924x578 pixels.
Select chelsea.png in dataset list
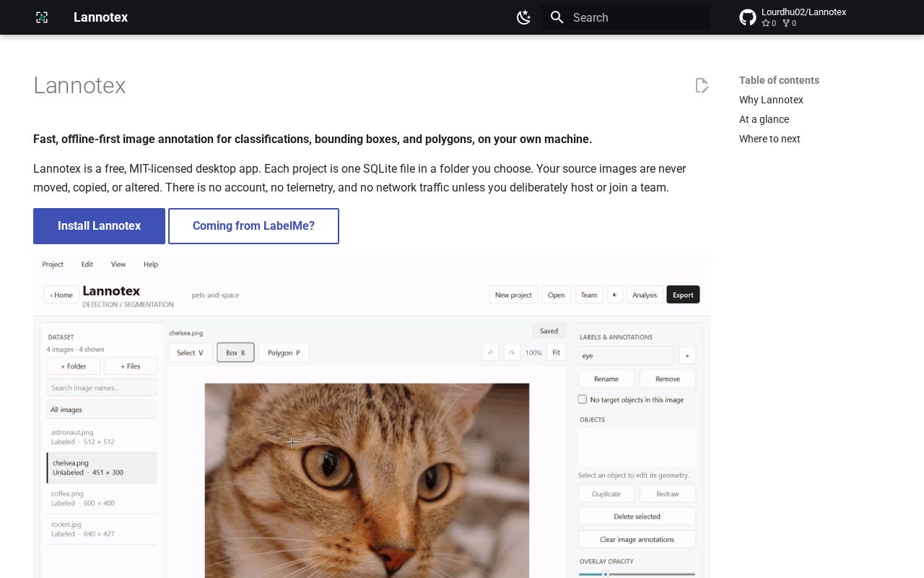tap(102, 467)
